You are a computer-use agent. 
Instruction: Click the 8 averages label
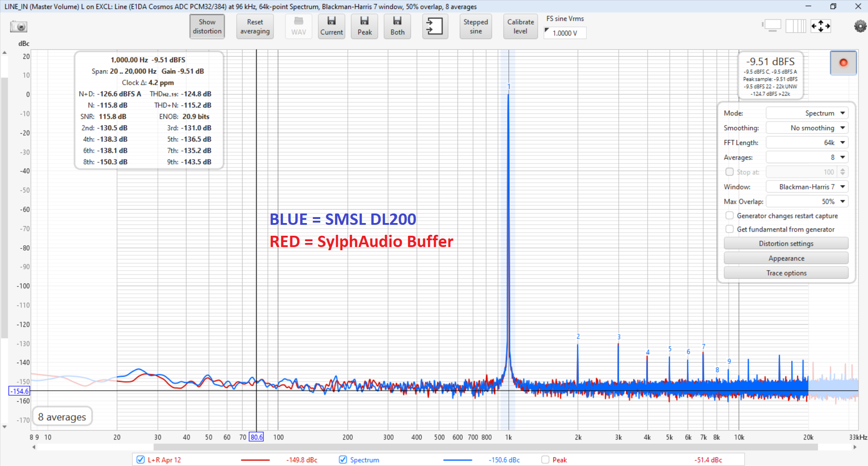click(62, 417)
